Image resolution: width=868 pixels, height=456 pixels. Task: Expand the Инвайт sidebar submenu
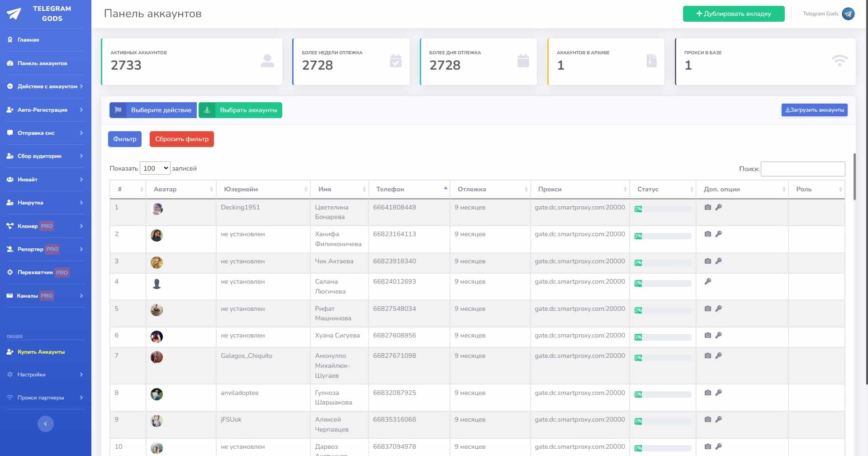(x=45, y=180)
